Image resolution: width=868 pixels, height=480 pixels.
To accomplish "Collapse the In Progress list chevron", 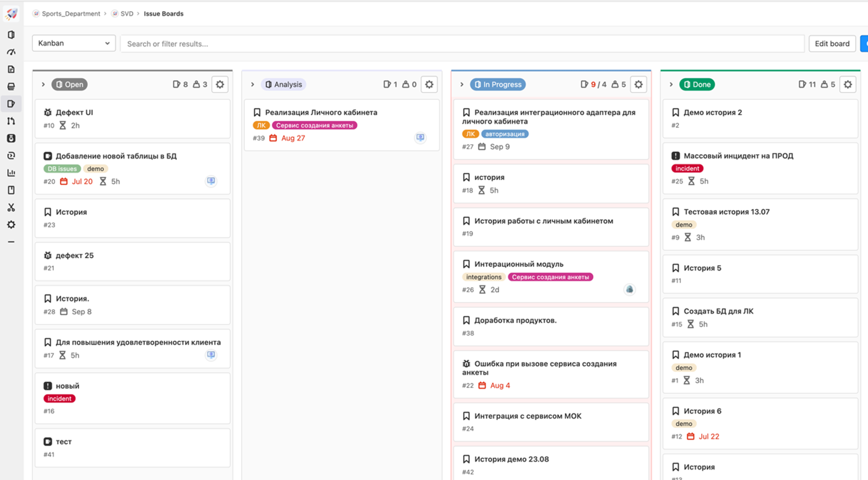I will pos(462,85).
